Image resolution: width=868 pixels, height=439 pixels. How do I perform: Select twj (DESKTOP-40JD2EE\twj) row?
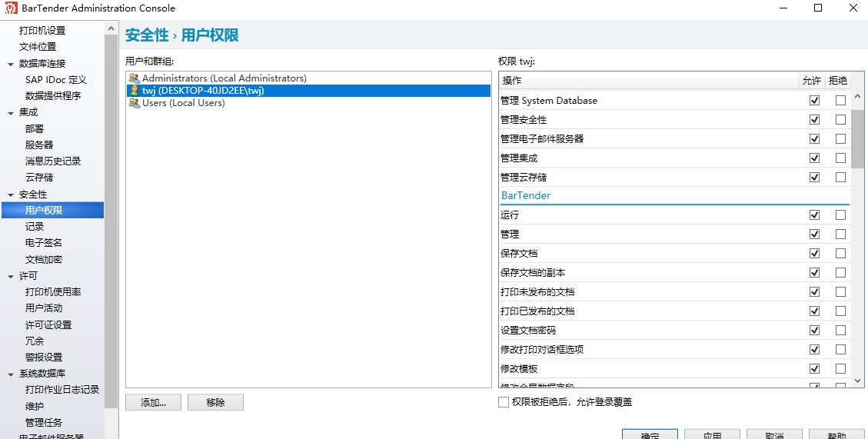tap(308, 91)
